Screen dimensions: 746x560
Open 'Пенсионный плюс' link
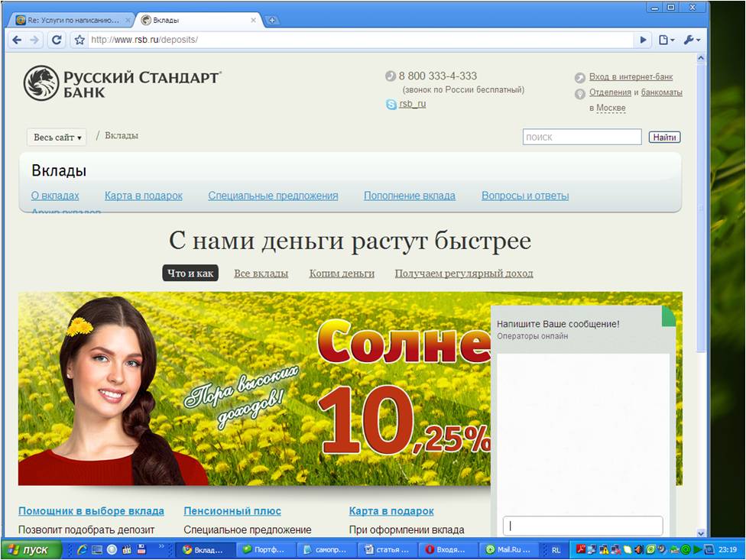tap(232, 511)
